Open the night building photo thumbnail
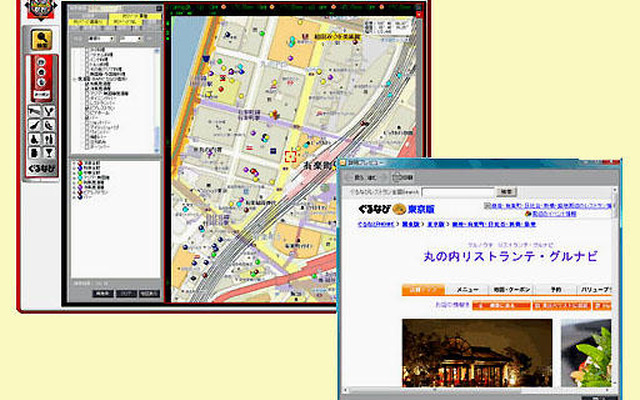 click(477, 353)
